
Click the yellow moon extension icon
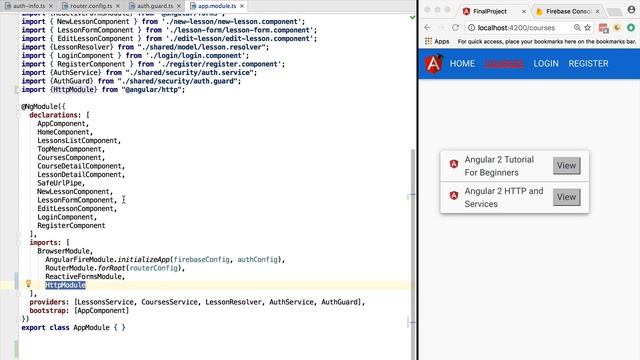617,27
